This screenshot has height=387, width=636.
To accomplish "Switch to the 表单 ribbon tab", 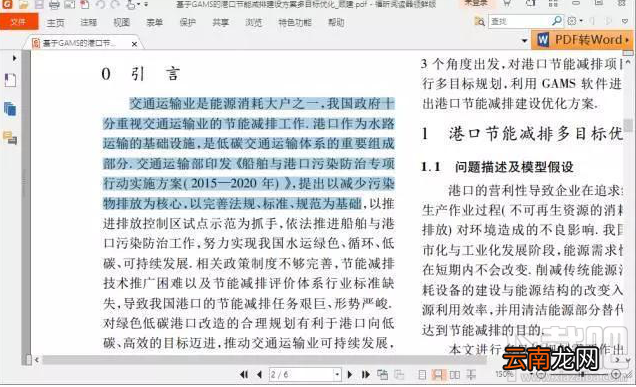I will point(154,22).
